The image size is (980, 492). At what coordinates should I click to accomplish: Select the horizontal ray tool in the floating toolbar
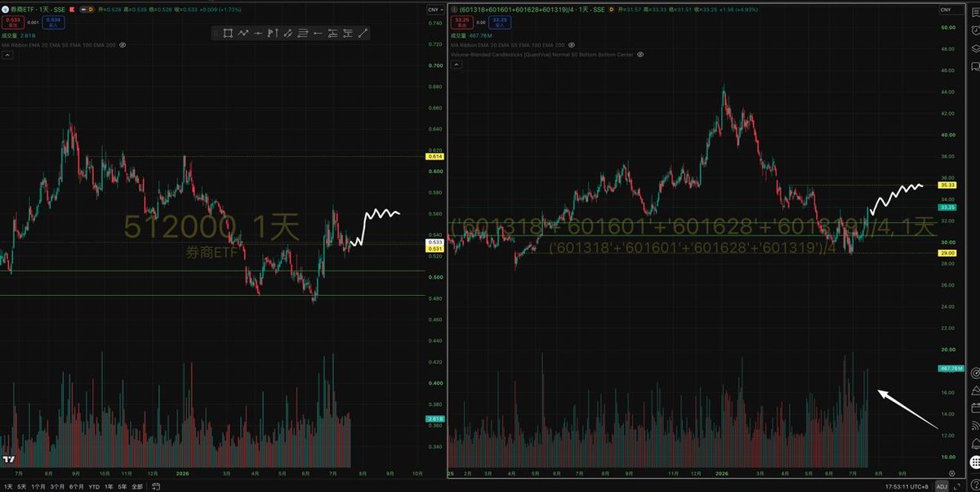258,33
